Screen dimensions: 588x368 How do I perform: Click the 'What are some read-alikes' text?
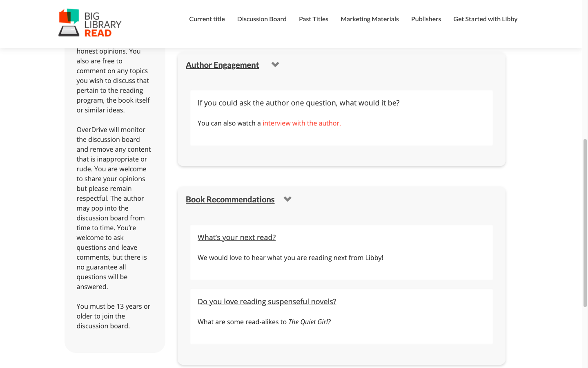point(264,322)
